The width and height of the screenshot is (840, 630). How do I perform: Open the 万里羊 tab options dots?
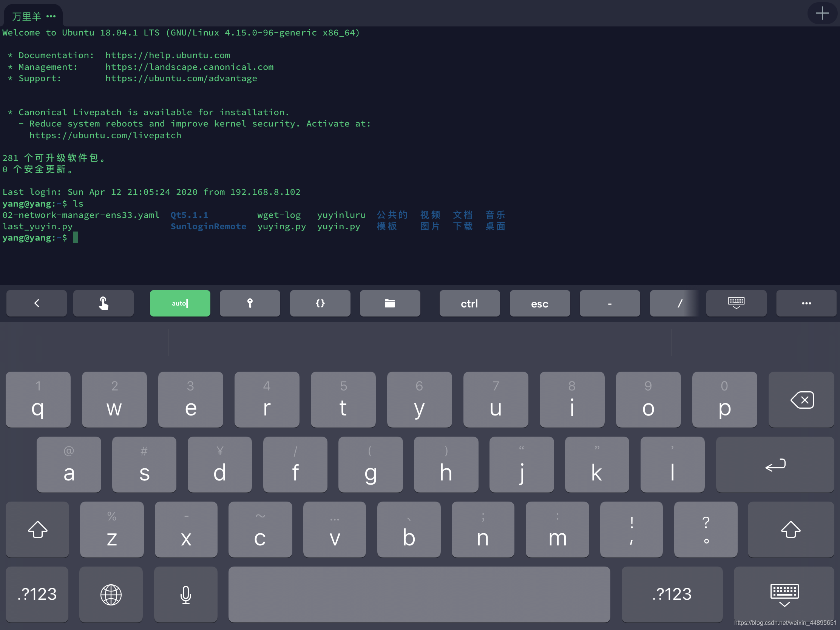[51, 17]
